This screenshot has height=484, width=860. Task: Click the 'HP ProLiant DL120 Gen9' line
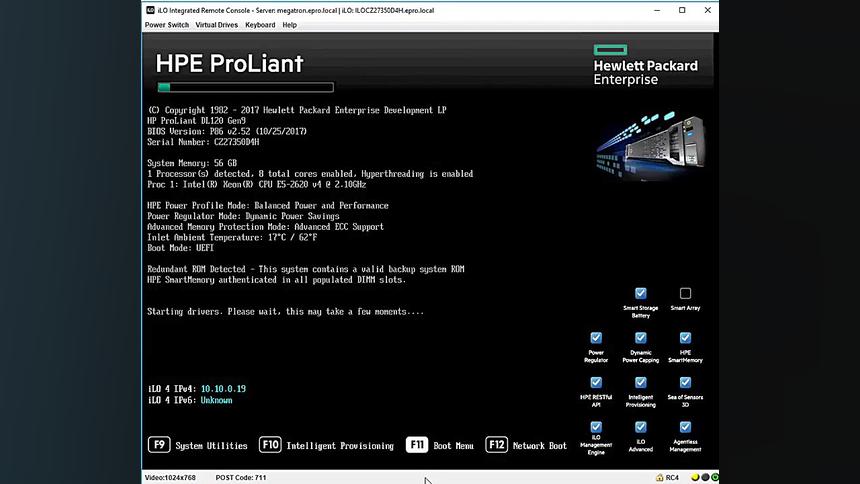click(196, 121)
